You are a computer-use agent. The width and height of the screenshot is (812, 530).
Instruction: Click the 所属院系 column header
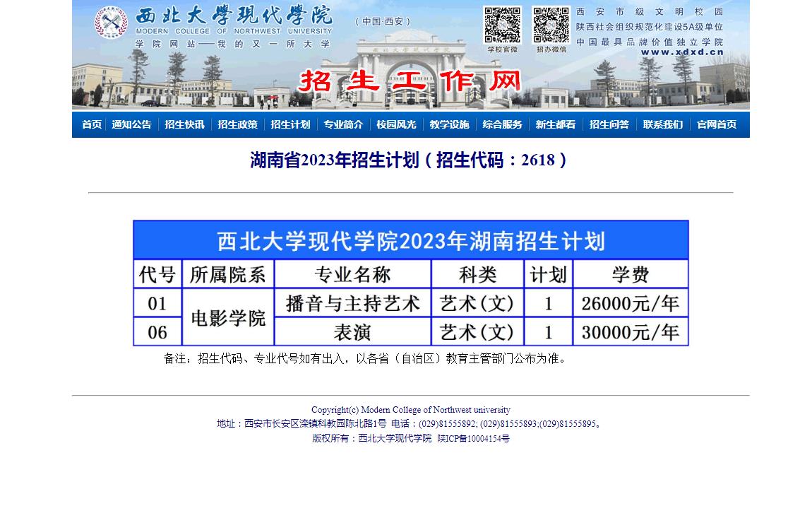click(228, 274)
